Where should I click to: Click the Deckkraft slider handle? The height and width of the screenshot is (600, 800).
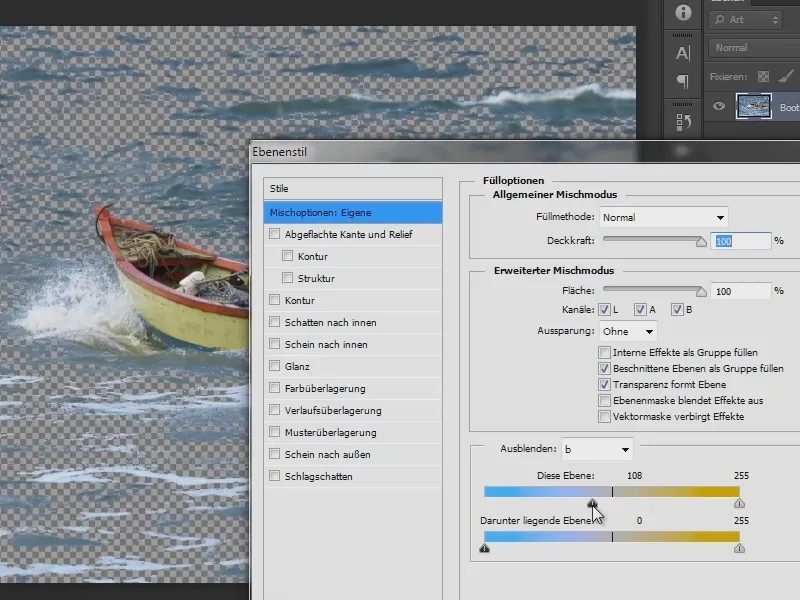[702, 242]
